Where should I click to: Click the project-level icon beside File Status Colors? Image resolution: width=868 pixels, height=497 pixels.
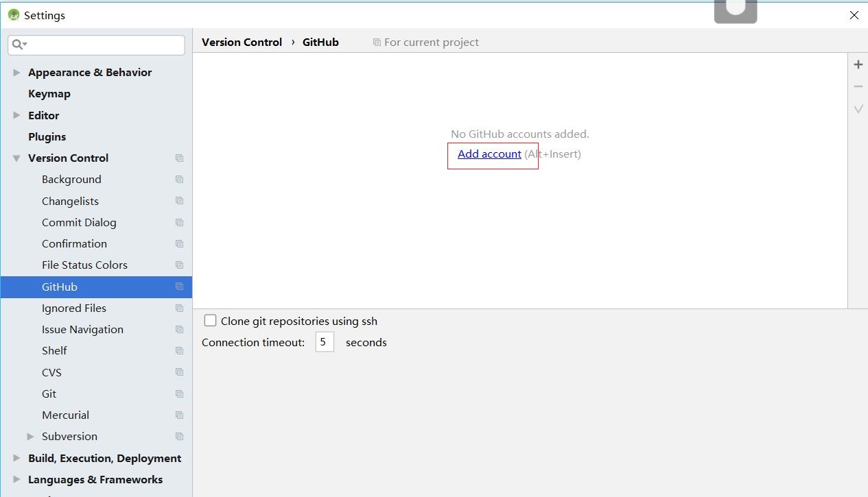[x=179, y=265]
